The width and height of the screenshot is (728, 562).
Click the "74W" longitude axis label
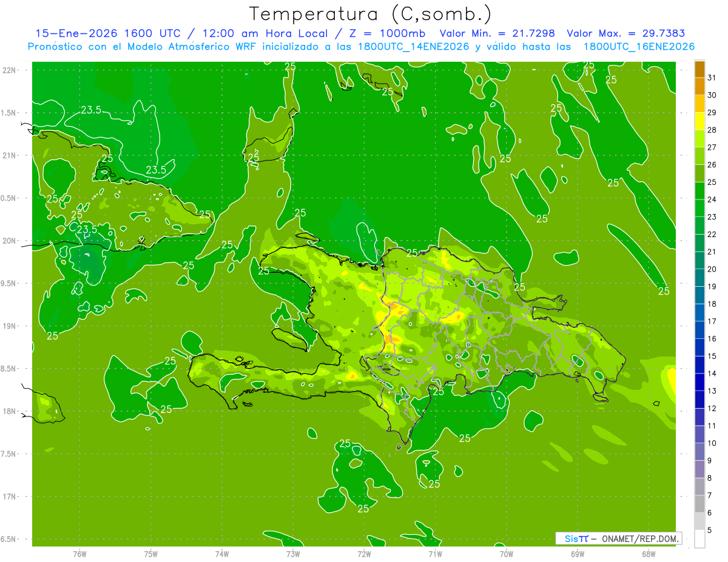222,554
